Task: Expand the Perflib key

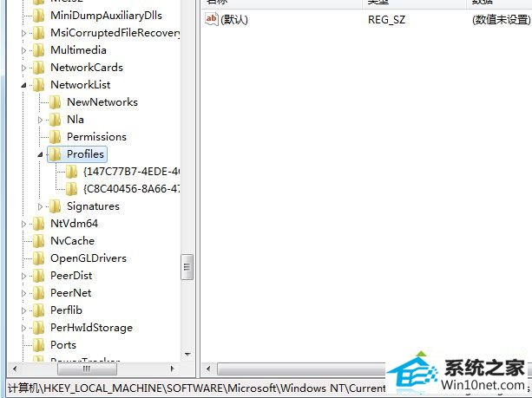Action: pos(23,310)
